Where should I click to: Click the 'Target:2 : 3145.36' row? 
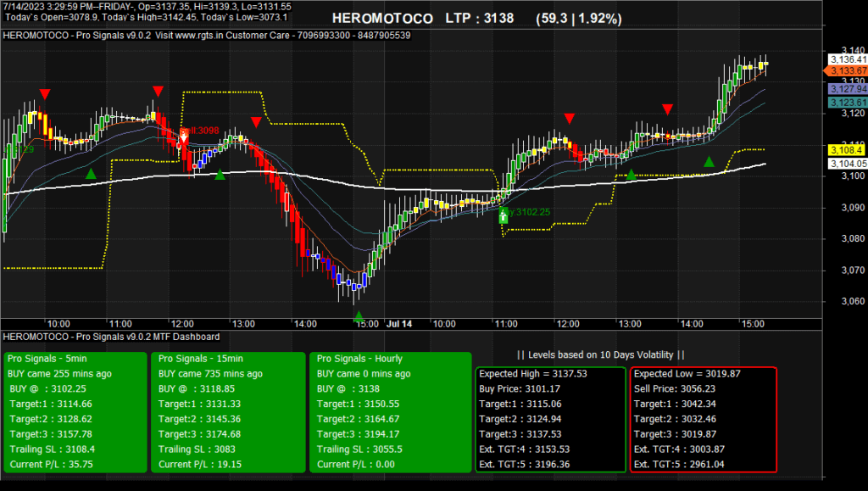pyautogui.click(x=199, y=419)
